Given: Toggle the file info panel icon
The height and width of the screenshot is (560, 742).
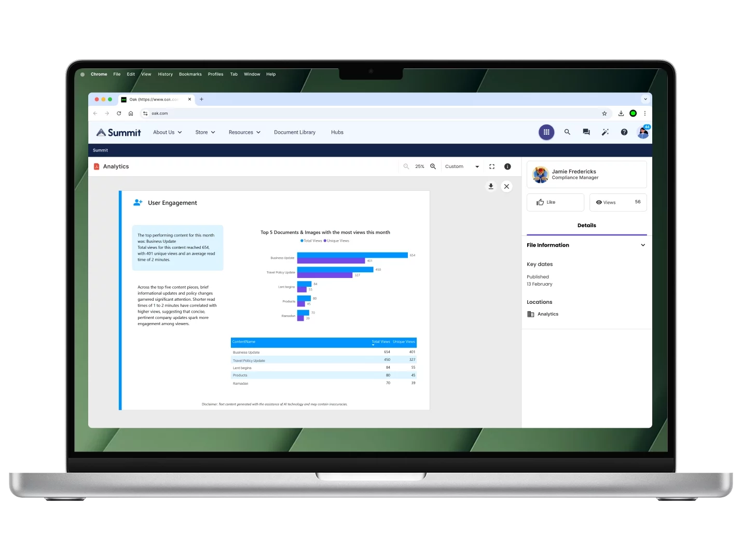Looking at the screenshot, I should [x=507, y=166].
